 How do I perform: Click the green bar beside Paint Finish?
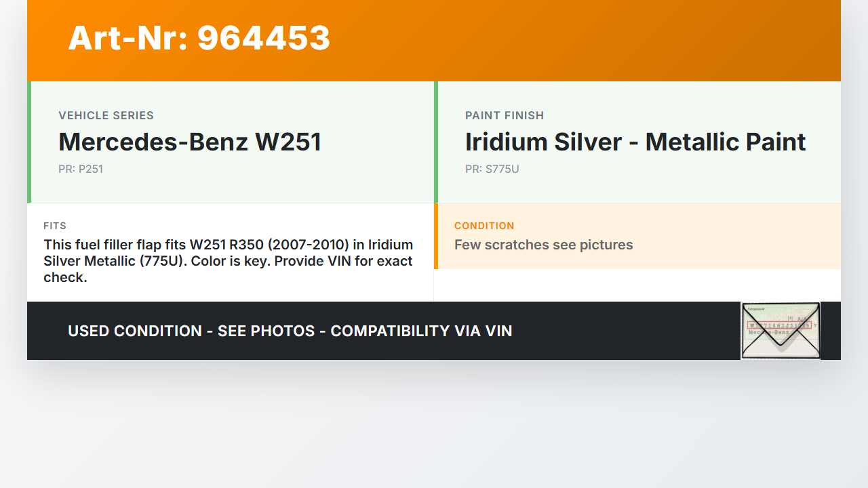click(x=436, y=142)
